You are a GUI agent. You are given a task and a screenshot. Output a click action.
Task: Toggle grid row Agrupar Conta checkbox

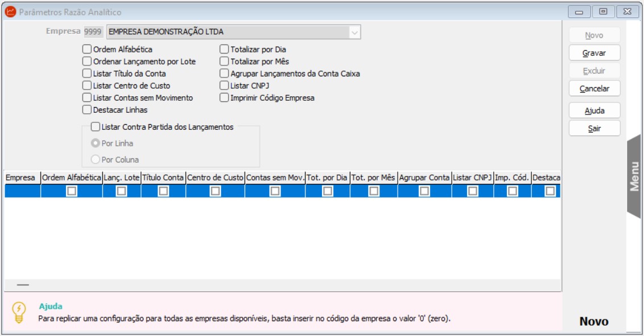coord(424,191)
